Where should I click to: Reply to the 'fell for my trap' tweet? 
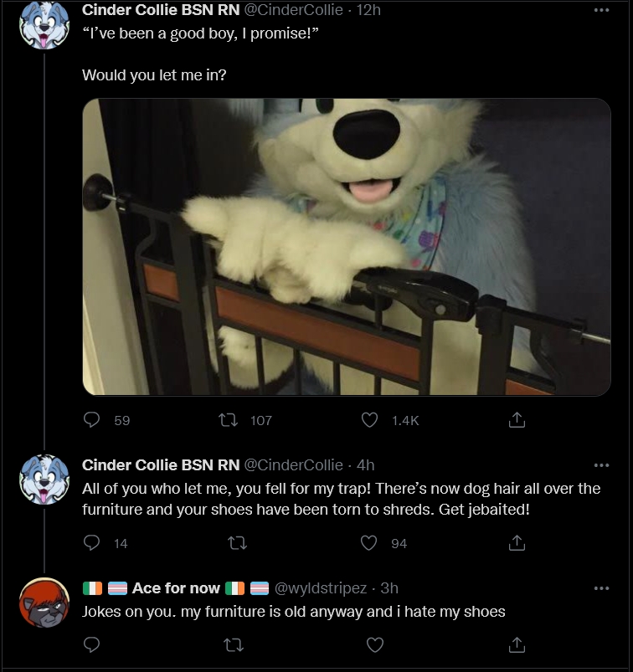point(91,543)
